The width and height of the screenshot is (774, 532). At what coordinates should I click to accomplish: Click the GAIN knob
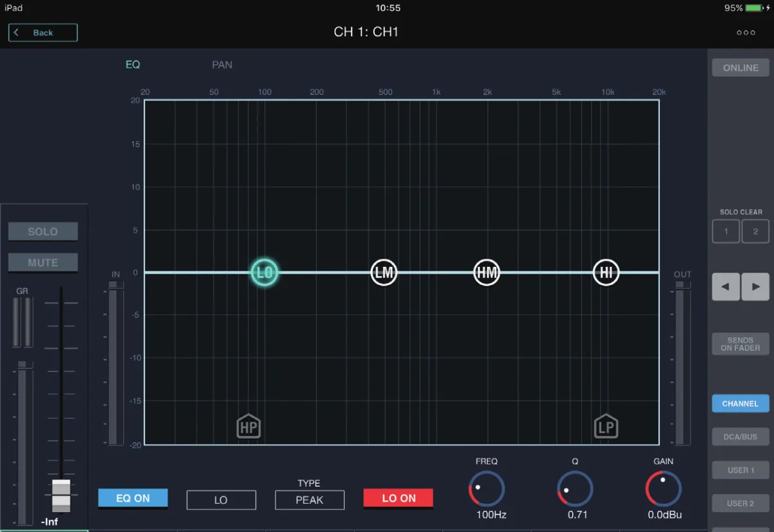(x=664, y=489)
